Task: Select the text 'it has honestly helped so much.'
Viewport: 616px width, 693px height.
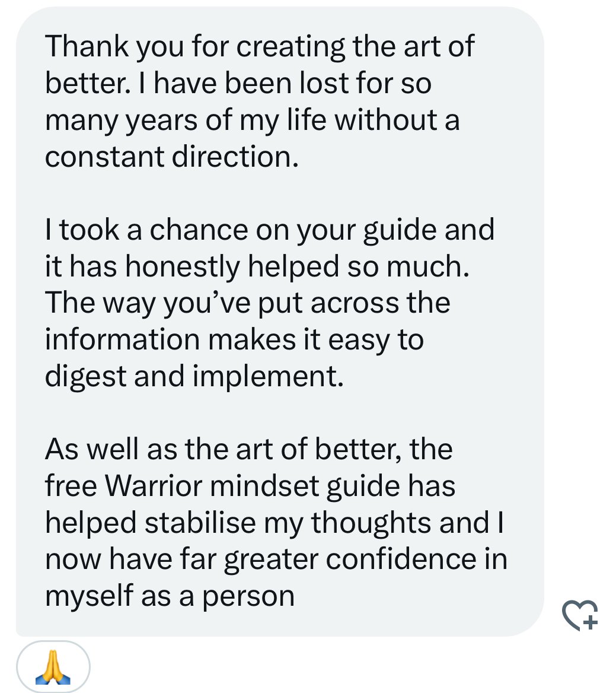Action: click(x=257, y=267)
